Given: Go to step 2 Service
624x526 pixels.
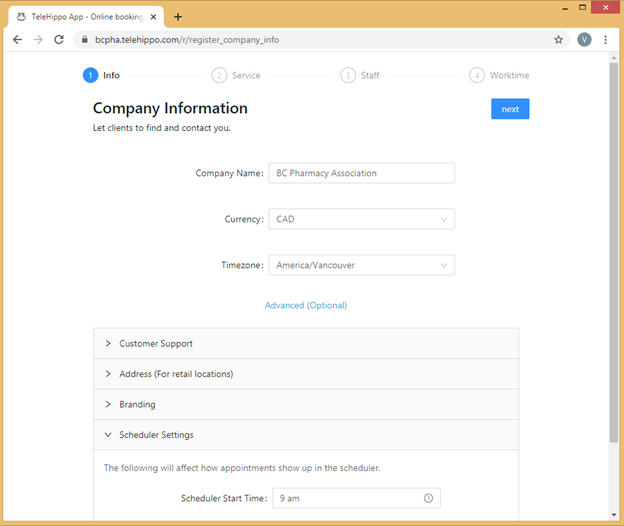Looking at the screenshot, I should 236,75.
